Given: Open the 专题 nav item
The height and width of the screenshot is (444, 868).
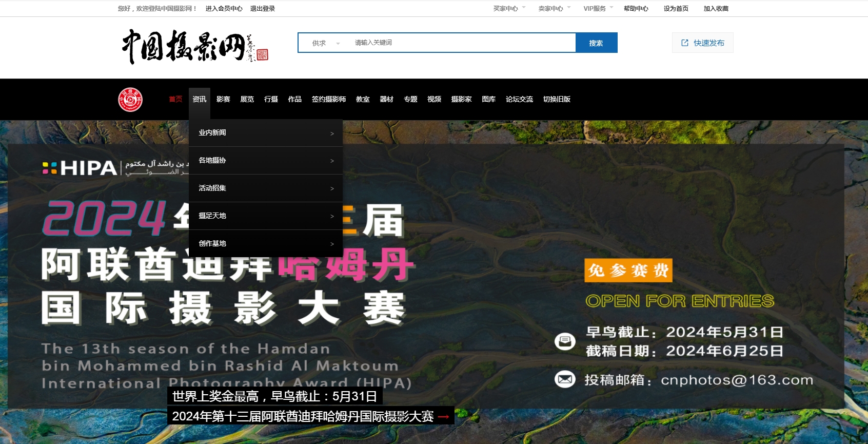Looking at the screenshot, I should (x=410, y=100).
